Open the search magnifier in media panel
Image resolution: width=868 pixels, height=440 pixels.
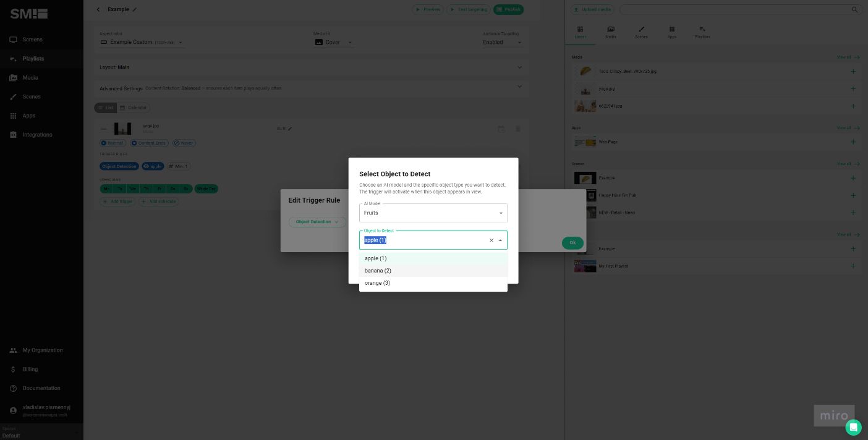coord(855,9)
